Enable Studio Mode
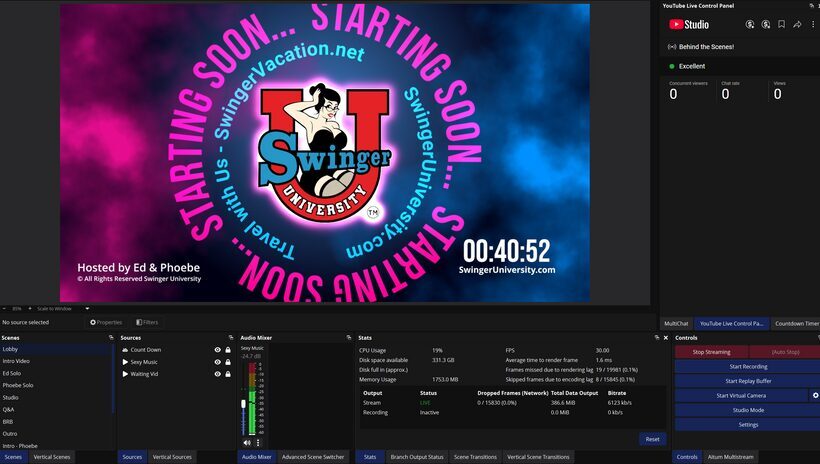This screenshot has width=820, height=464. coord(748,410)
